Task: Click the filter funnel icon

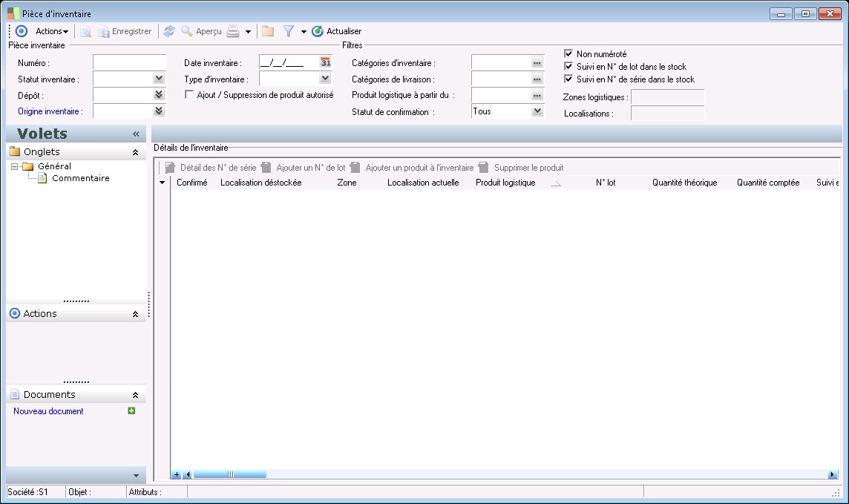Action: click(x=289, y=31)
